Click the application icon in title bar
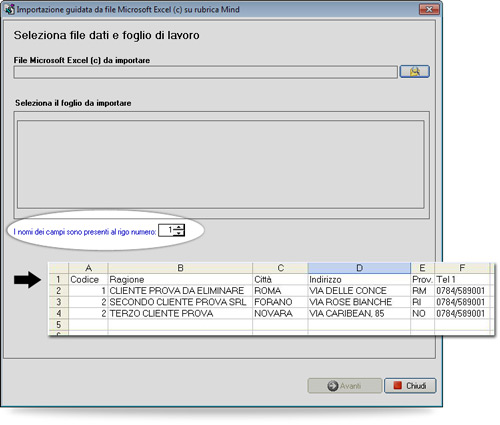Image resolution: width=500 pixels, height=425 pixels. [10, 9]
